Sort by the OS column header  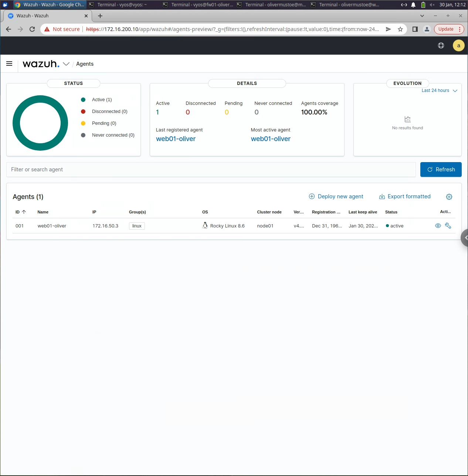click(x=205, y=212)
